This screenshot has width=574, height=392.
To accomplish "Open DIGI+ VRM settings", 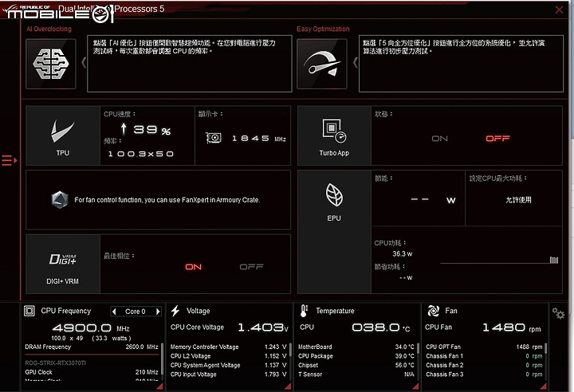I will pyautogui.click(x=63, y=264).
